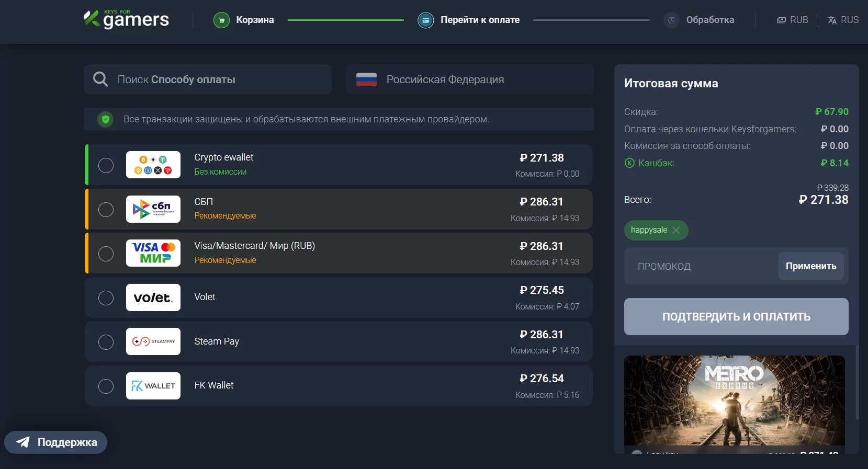
Task: Click Комиссия ₽ 4.07 text
Action: [547, 306]
